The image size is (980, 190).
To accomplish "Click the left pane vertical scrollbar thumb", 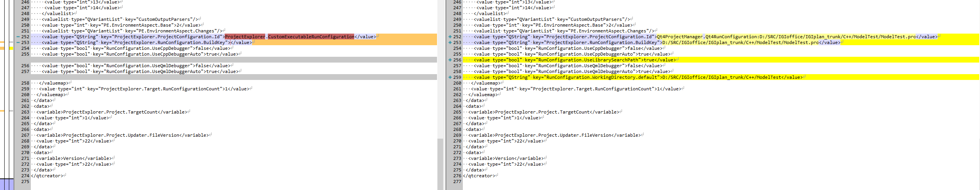I will [440, 164].
